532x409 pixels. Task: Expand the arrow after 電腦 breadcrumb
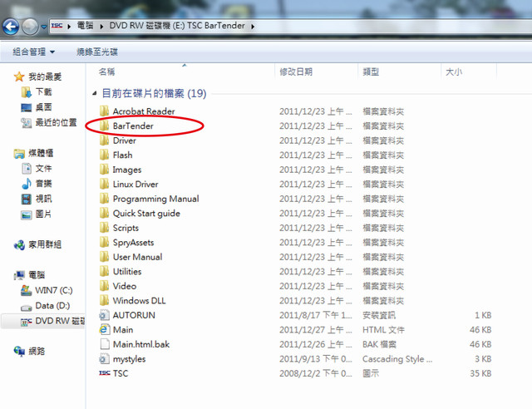tap(101, 26)
